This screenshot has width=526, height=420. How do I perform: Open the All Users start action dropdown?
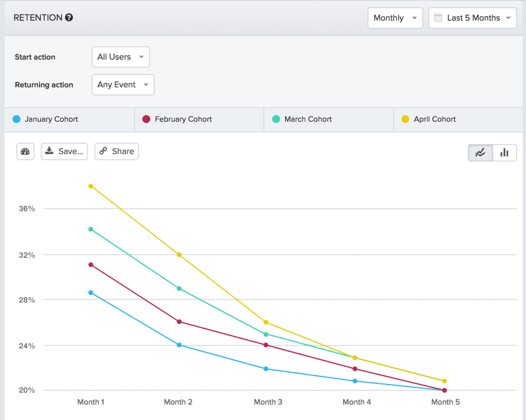[120, 57]
